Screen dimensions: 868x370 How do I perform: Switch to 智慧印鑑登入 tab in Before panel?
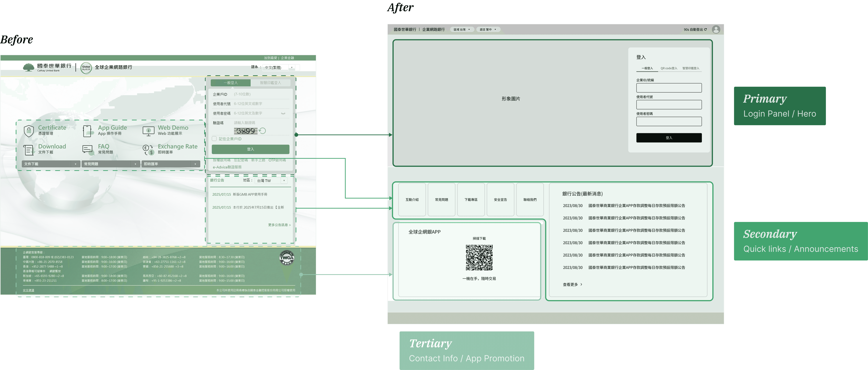[270, 83]
